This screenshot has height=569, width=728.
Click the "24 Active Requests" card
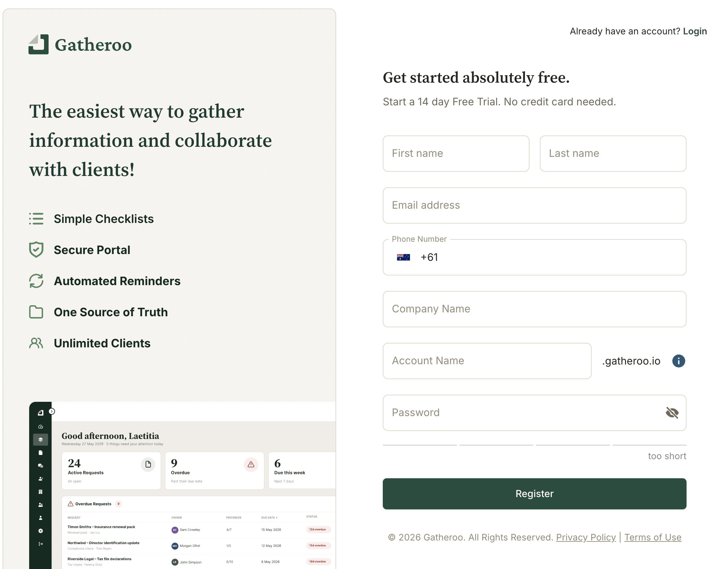[x=111, y=470]
